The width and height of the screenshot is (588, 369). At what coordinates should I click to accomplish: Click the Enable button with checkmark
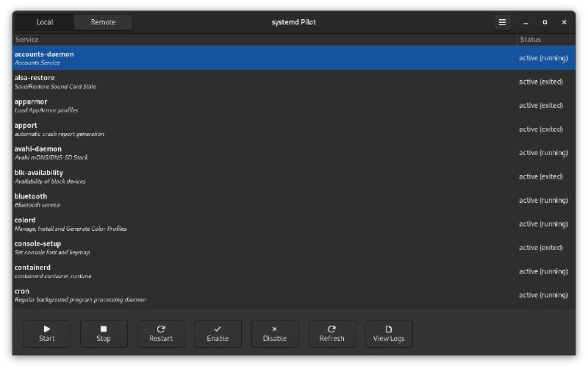[218, 334]
